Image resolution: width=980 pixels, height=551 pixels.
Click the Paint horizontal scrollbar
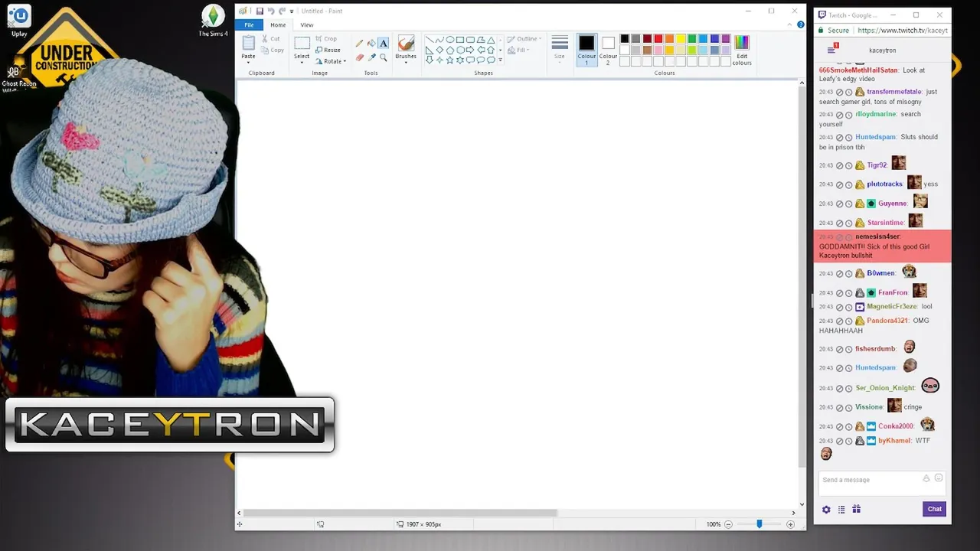[400, 513]
